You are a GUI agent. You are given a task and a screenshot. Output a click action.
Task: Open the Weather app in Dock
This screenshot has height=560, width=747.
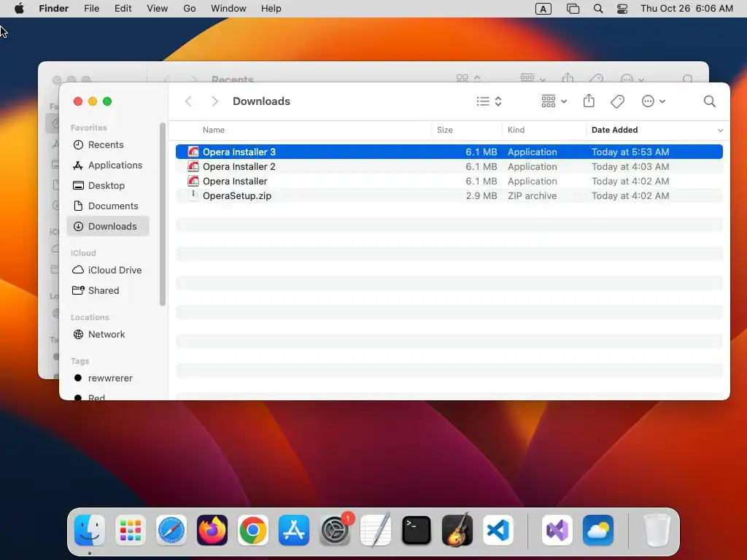598,530
